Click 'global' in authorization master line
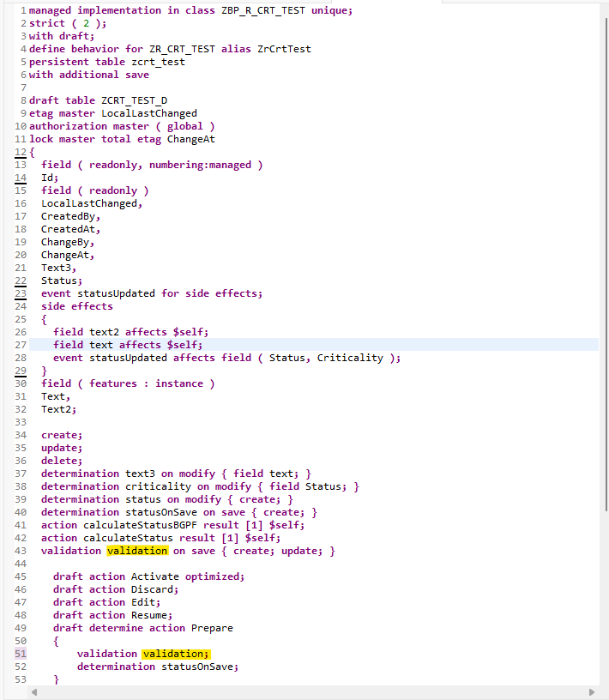609x700 pixels. [184, 126]
